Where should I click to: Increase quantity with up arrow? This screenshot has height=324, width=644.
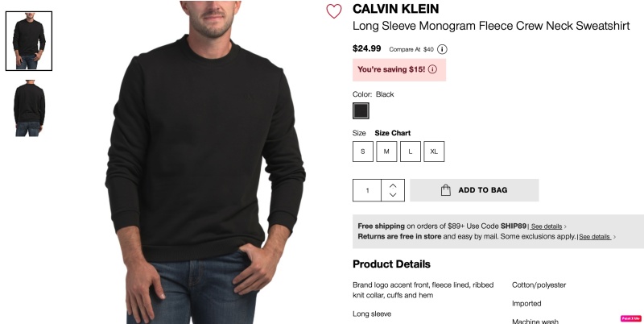point(393,185)
